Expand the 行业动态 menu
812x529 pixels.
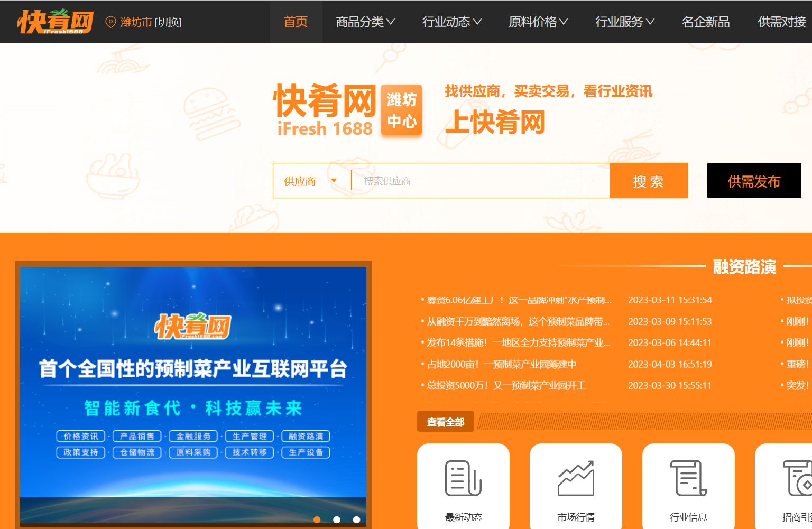(x=451, y=22)
